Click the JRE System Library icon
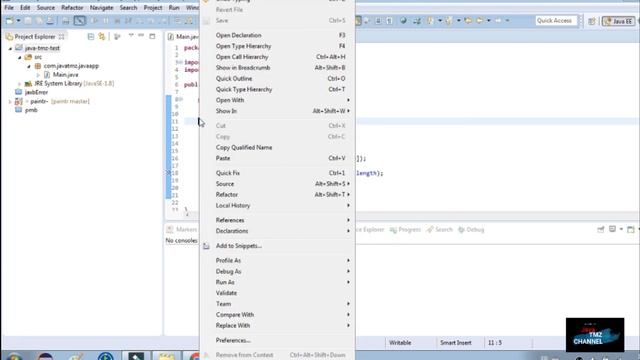The width and height of the screenshot is (640, 360). click(28, 84)
